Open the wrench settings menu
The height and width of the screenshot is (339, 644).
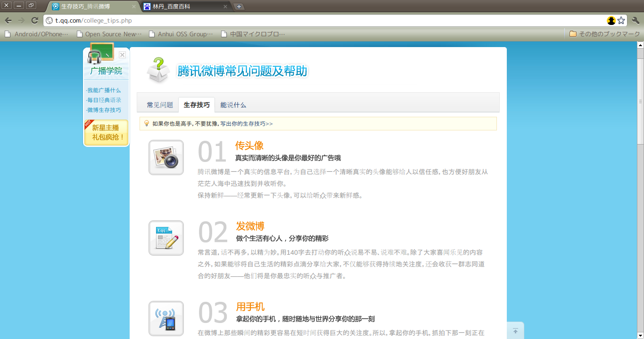[636, 20]
